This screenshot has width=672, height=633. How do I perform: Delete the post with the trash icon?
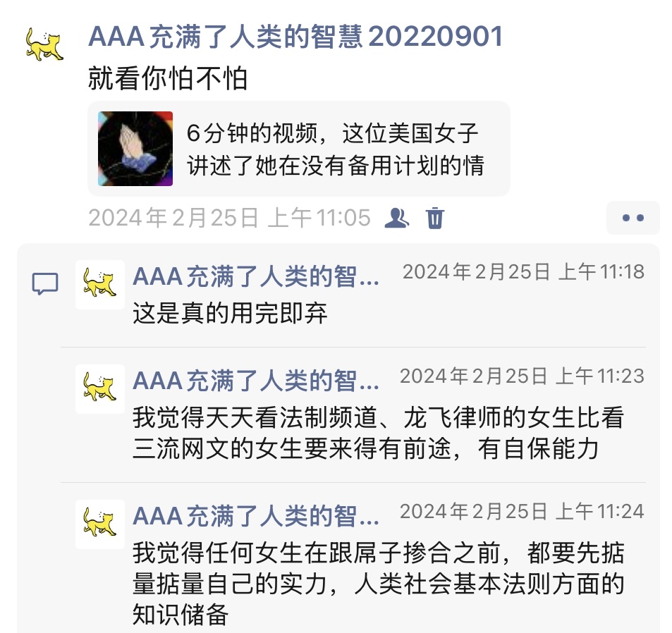435,218
